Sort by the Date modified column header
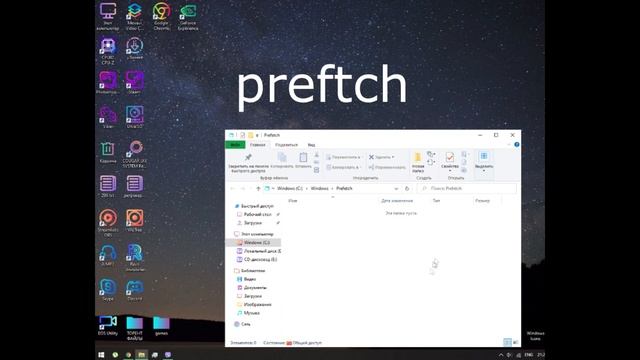The image size is (640, 360). (397, 201)
